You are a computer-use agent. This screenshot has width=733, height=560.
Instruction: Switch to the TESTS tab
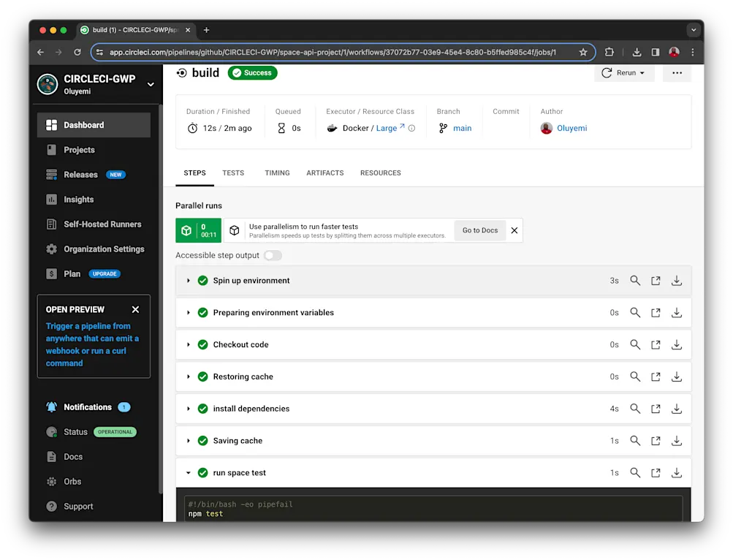point(233,173)
